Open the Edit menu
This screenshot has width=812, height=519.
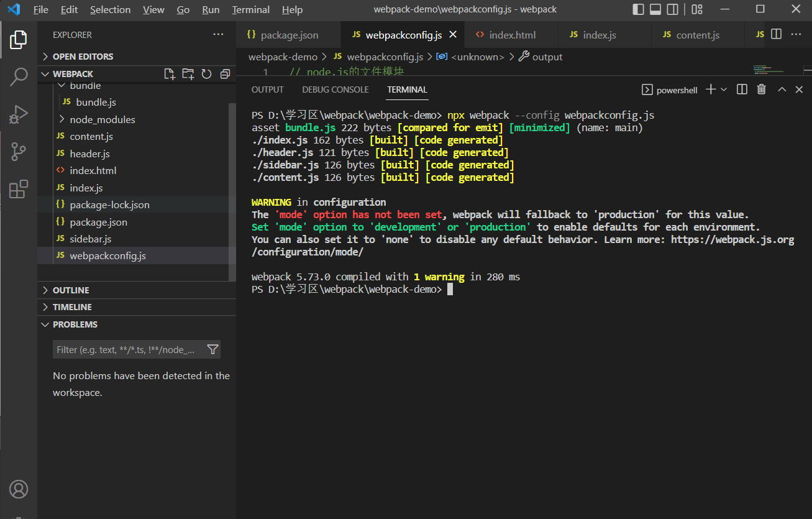(x=70, y=10)
